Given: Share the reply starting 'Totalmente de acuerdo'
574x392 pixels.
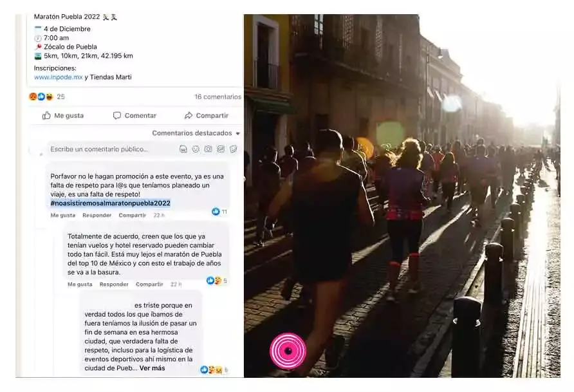Looking at the screenshot, I should click(149, 285).
